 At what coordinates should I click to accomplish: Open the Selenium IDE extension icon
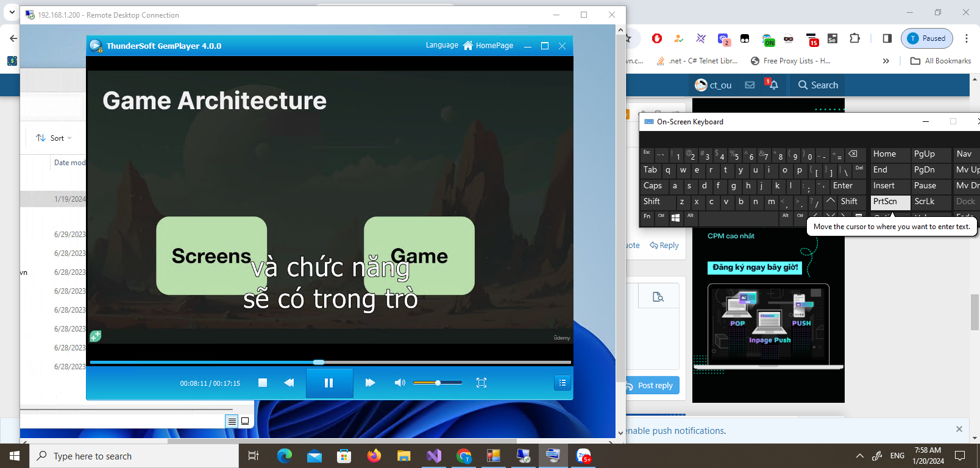(x=833, y=38)
